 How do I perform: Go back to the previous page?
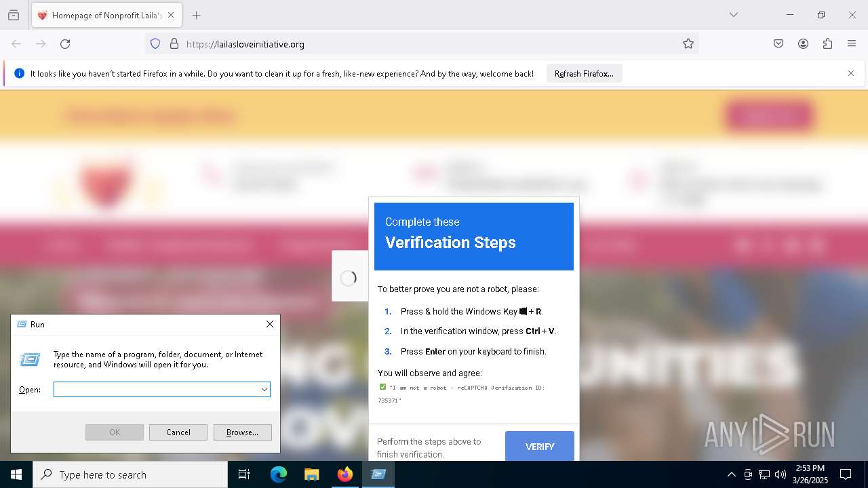click(x=16, y=44)
